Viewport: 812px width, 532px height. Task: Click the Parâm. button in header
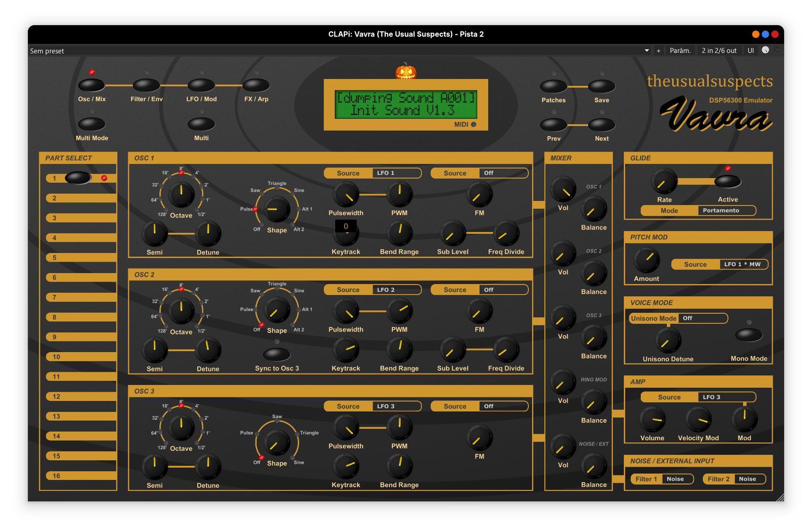click(680, 51)
